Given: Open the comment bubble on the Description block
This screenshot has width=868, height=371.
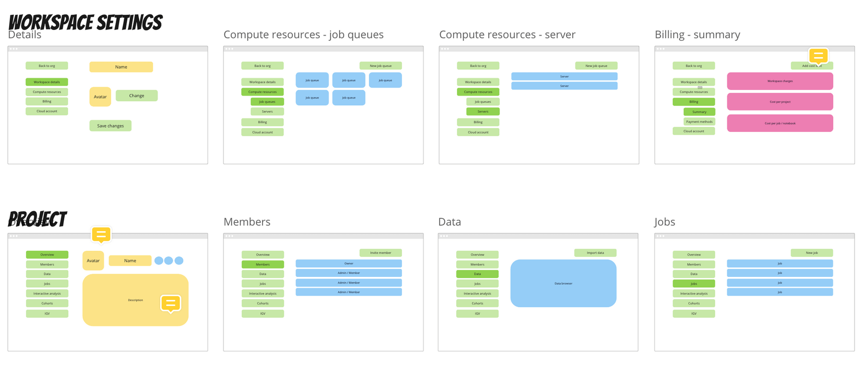Looking at the screenshot, I should 171,303.
